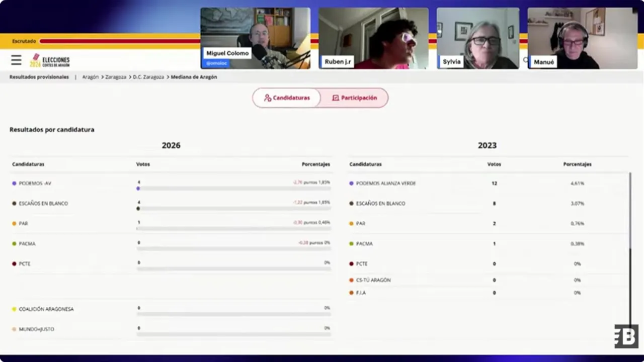
Task: Click PODEMOS -AV row name in 2026
Action: pyautogui.click(x=35, y=184)
